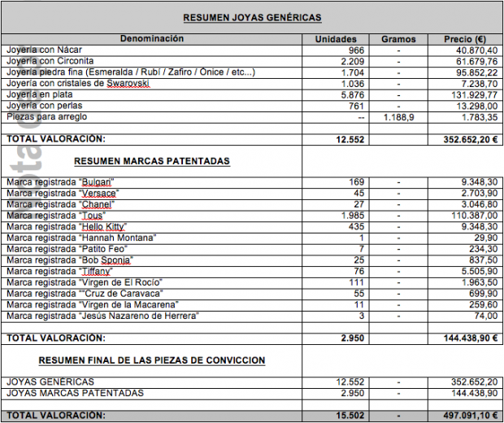Image resolution: width=504 pixels, height=423 pixels.
Task: Click the 'Jesús Nazareno de Herrera' row label
Action: pos(103,316)
